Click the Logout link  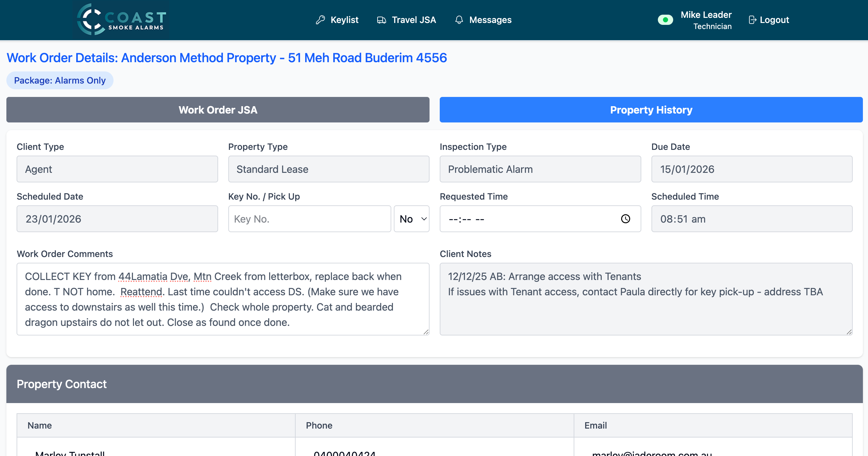[774, 20]
